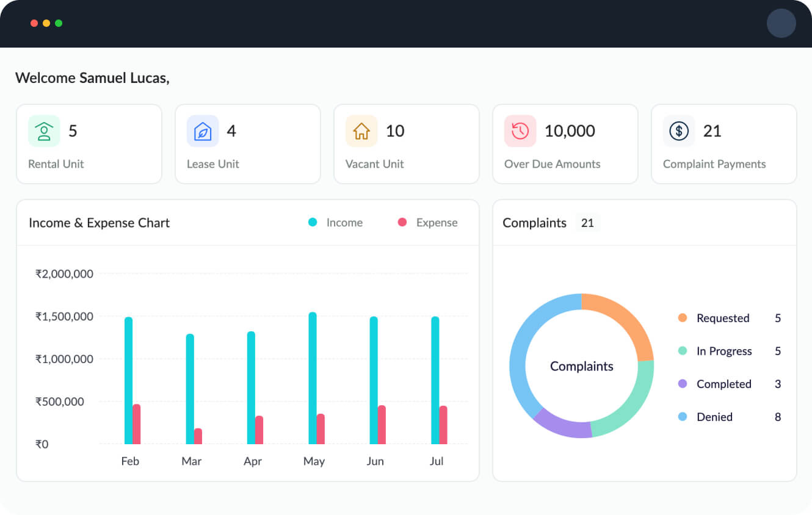Click the Welcome Samuel Lucas greeting
This screenshot has width=812, height=515.
(92, 78)
